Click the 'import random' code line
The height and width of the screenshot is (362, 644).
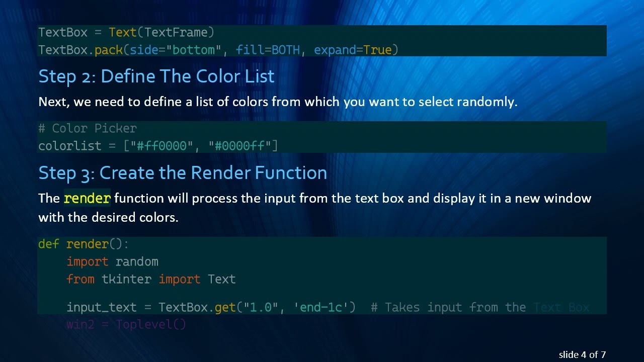point(112,262)
